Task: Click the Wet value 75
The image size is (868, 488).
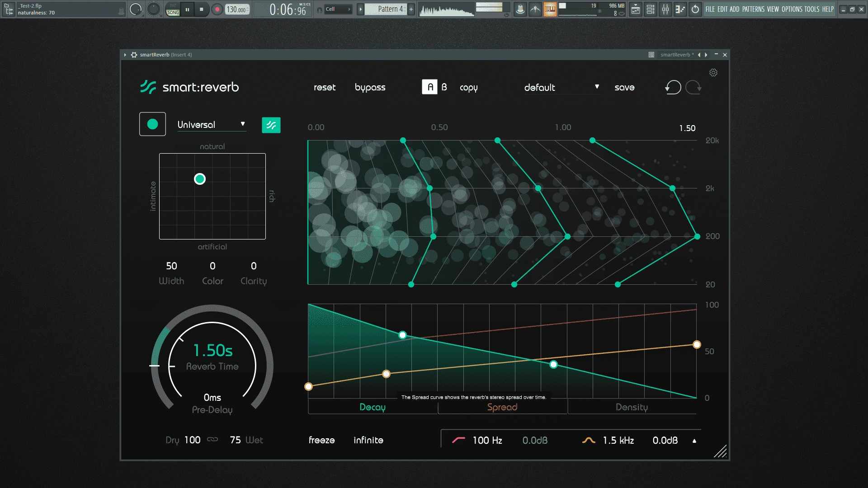Action: point(235,440)
